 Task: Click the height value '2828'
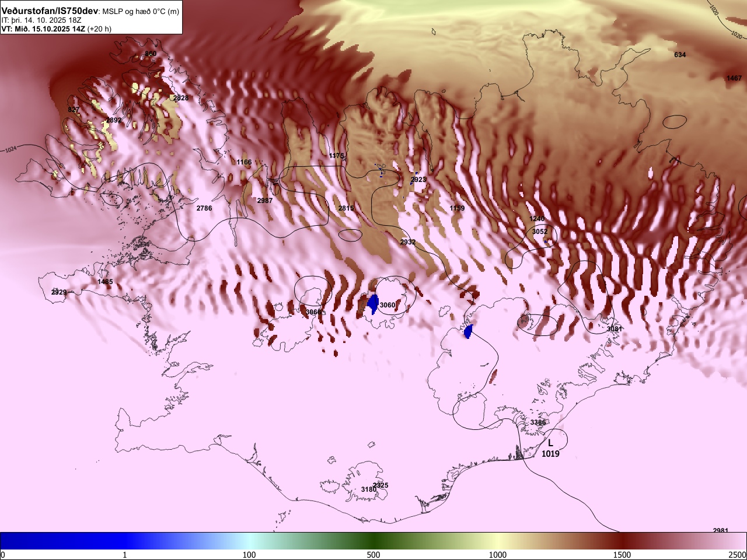[x=181, y=98]
